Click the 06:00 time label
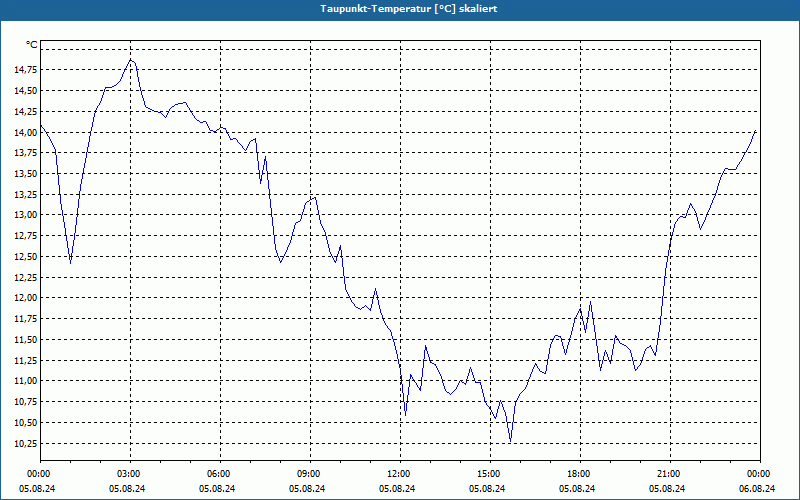The image size is (800, 500). click(220, 474)
